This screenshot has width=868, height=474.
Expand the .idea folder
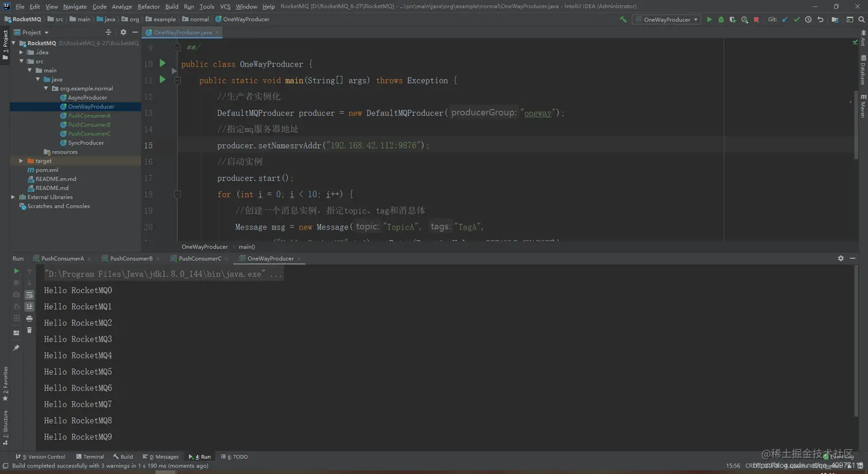point(21,52)
